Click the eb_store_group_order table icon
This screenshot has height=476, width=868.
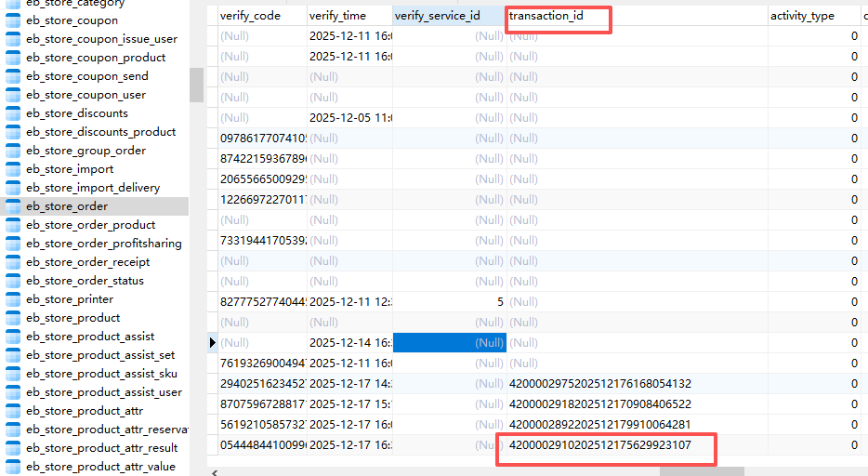click(13, 151)
